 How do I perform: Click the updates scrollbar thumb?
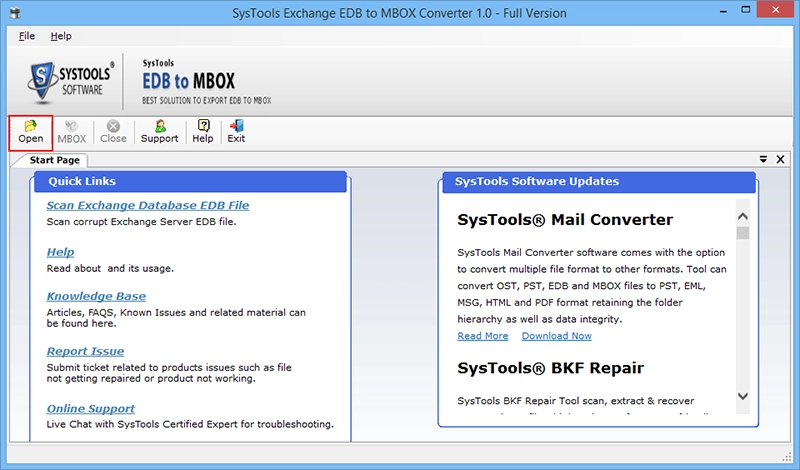tap(743, 233)
